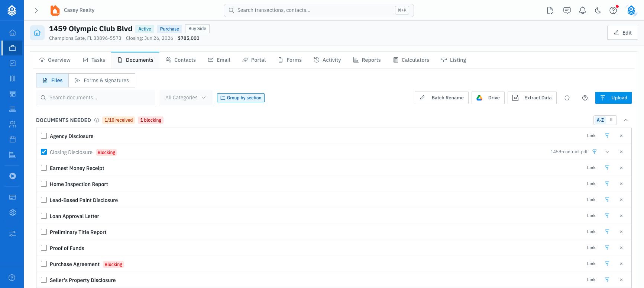
Task: Click the Search documents field
Action: (96, 98)
